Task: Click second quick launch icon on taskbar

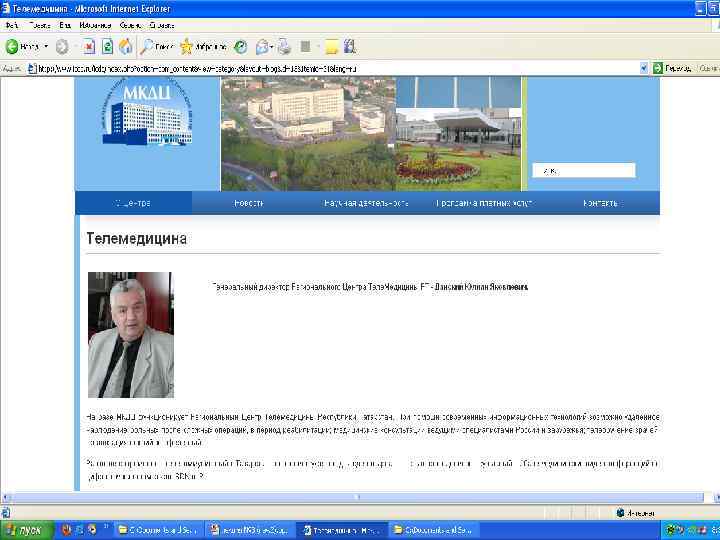Action: click(x=79, y=530)
